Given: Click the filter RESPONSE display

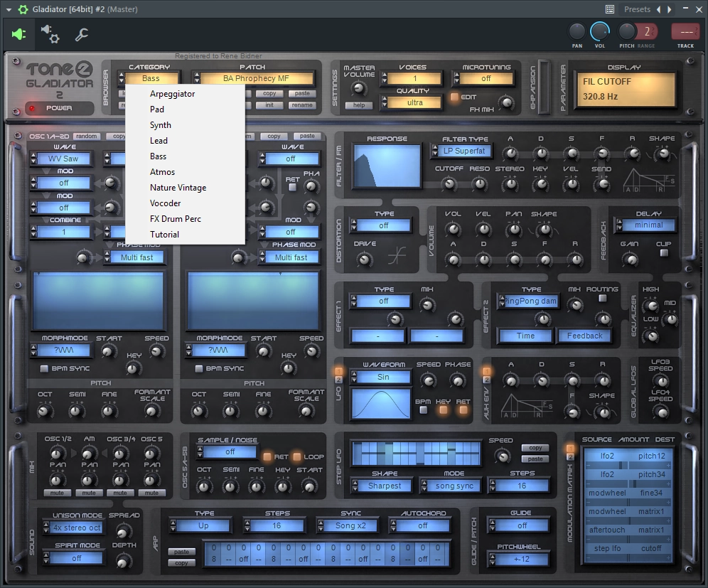Looking at the screenshot, I should click(387, 166).
